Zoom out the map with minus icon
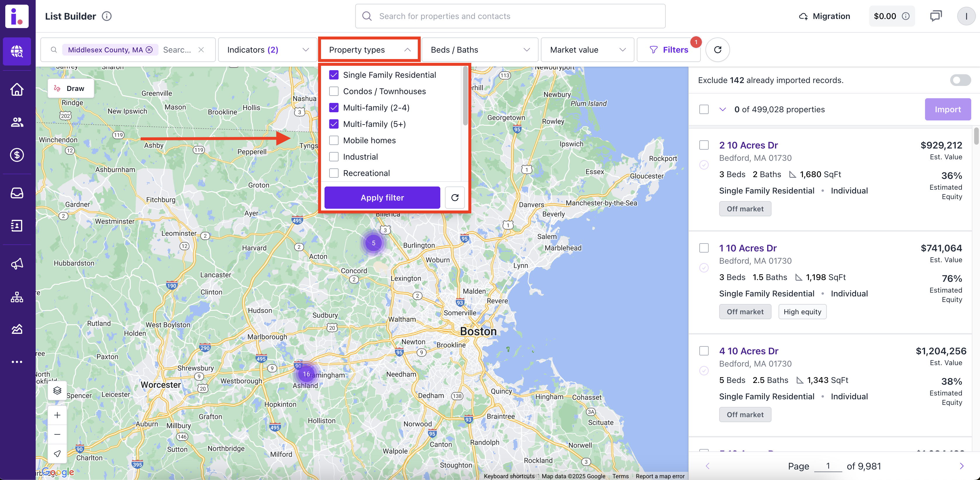The height and width of the screenshot is (480, 980). click(x=57, y=434)
